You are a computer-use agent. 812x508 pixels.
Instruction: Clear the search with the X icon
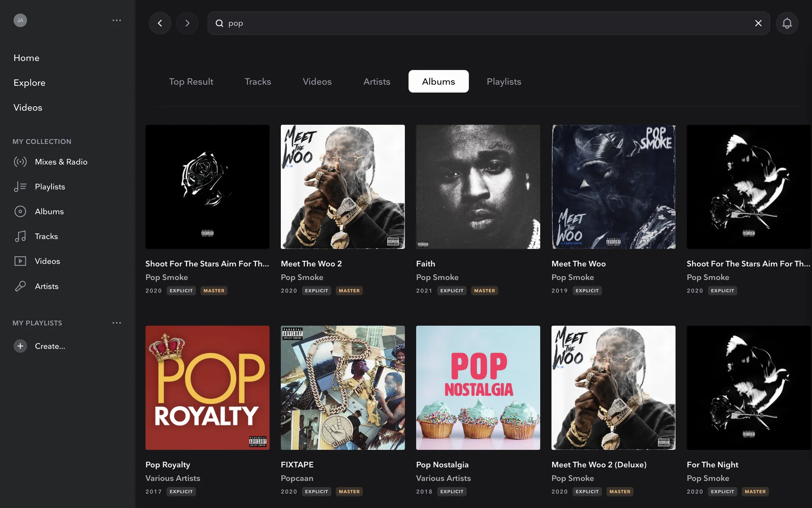(758, 23)
